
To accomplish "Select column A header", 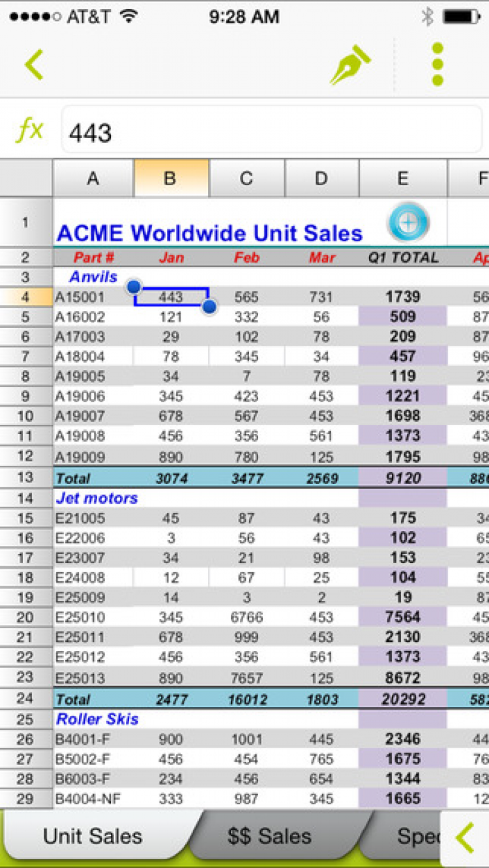I will [x=93, y=179].
